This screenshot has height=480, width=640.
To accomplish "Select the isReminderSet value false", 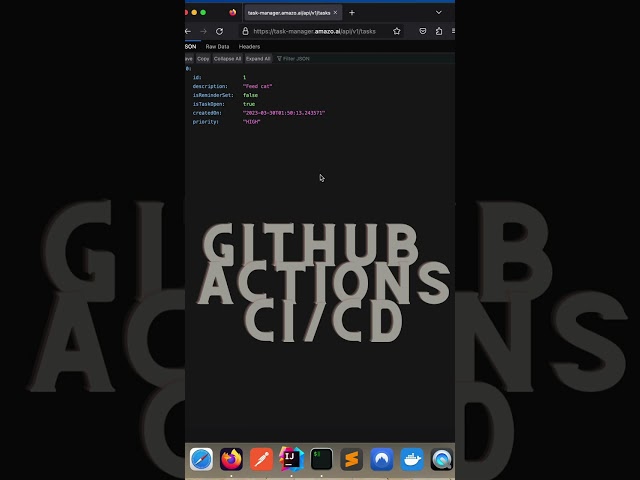I will (x=250, y=95).
